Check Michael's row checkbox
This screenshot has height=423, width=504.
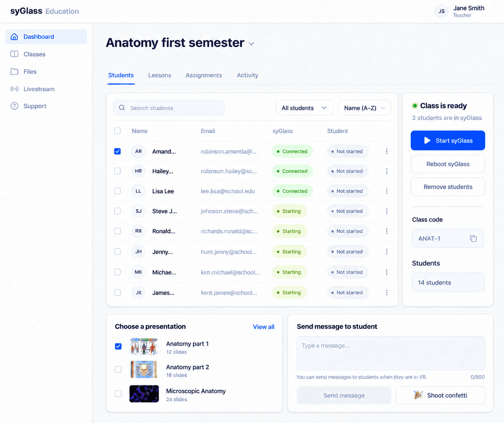click(x=117, y=272)
